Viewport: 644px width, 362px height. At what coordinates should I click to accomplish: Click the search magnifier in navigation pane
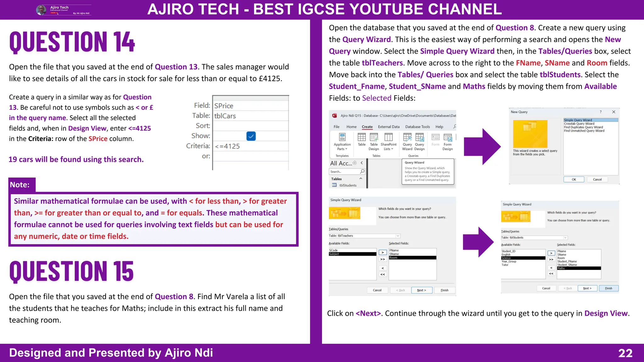pyautogui.click(x=362, y=172)
